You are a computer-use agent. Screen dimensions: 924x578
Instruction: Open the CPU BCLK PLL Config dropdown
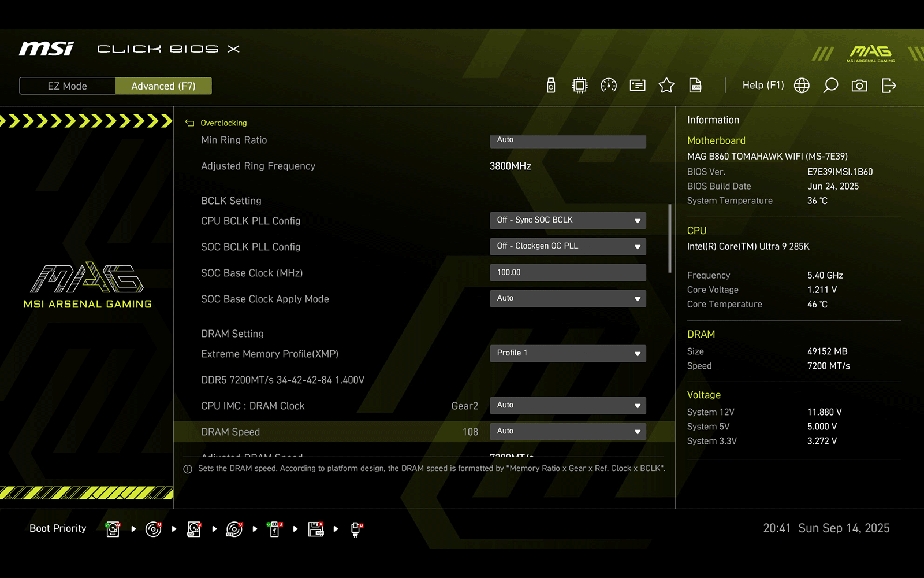568,220
